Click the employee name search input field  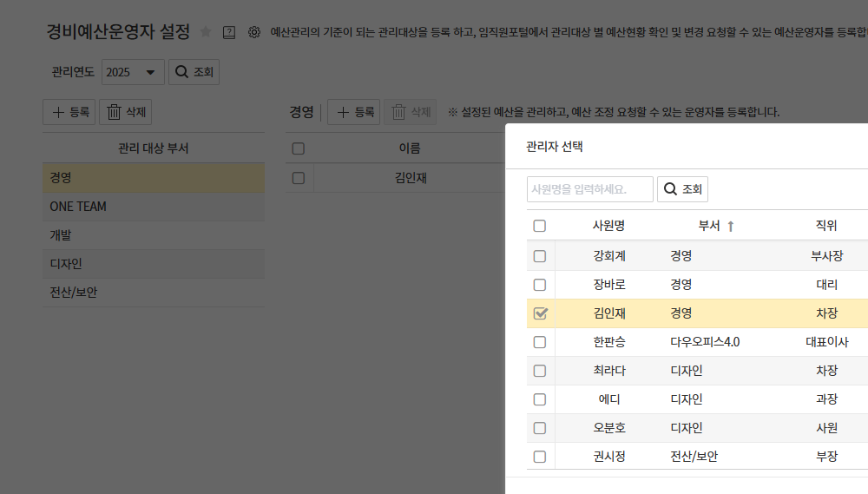(589, 189)
